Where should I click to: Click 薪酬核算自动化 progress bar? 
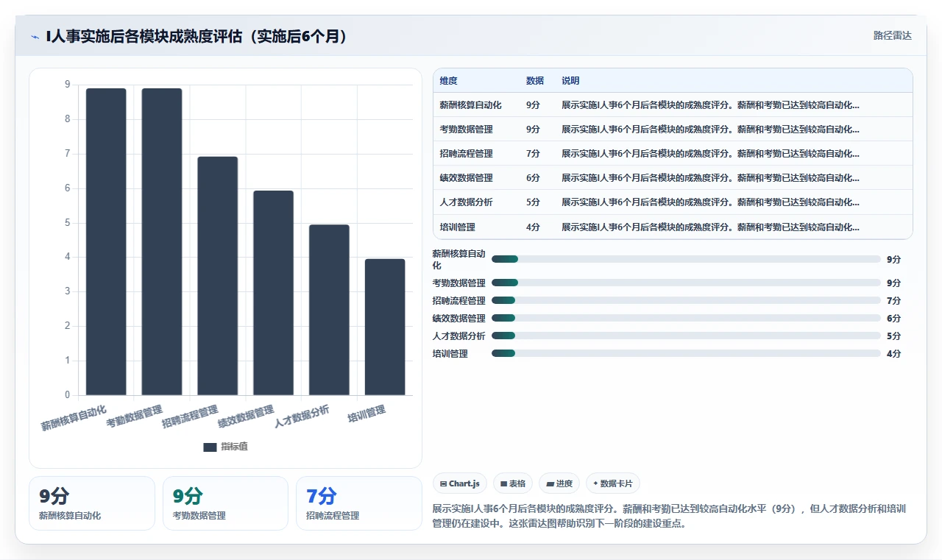click(x=686, y=259)
